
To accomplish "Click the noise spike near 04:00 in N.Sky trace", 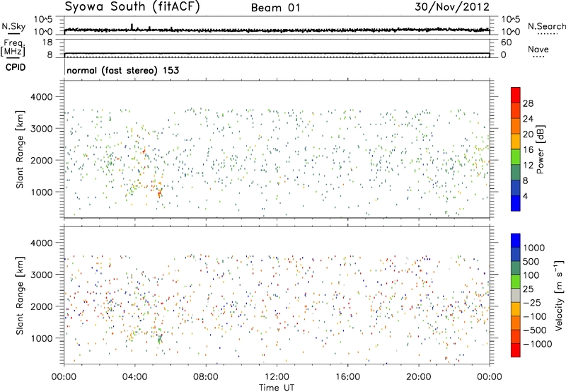I will coord(132,27).
